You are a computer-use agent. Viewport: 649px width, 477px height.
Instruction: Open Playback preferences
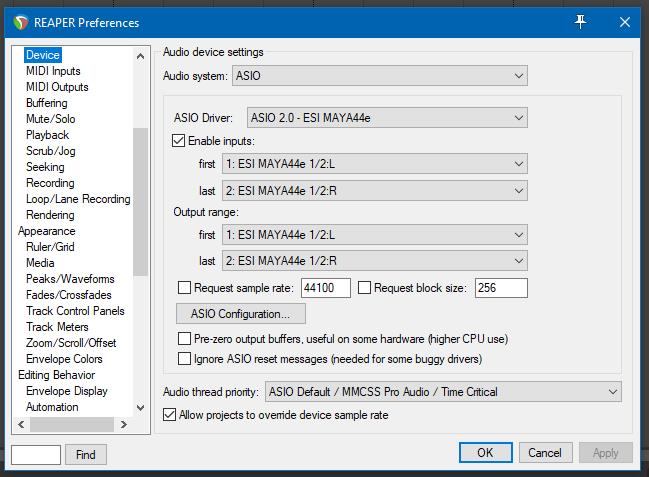point(47,135)
